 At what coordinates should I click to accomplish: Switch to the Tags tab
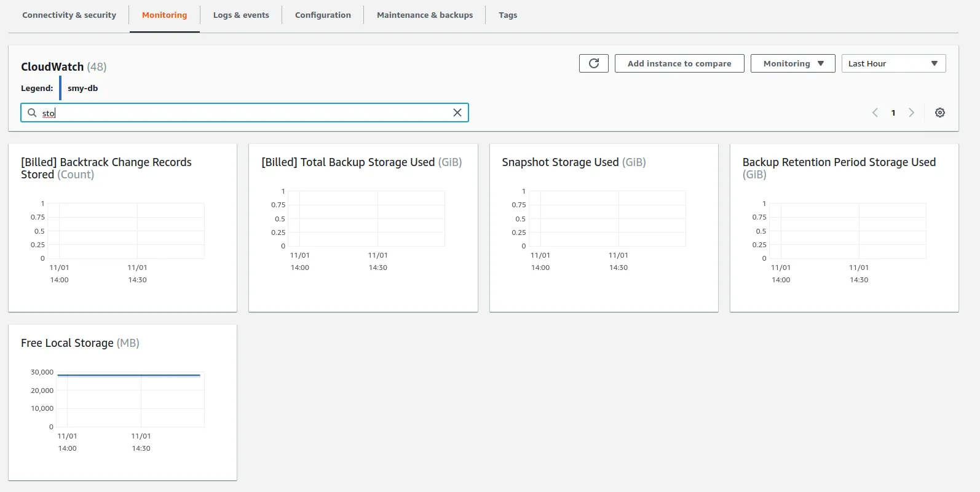[x=508, y=15]
